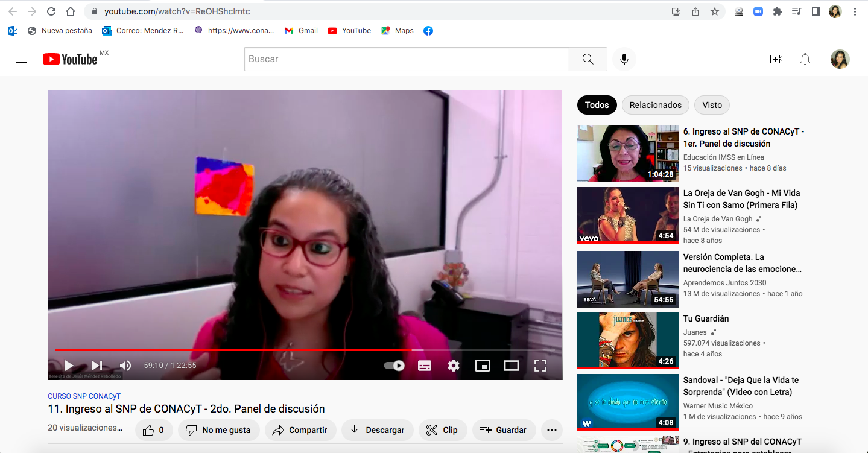Open the Tu Guardián video thumbnail
Screen dimensions: 868x453
(628, 341)
